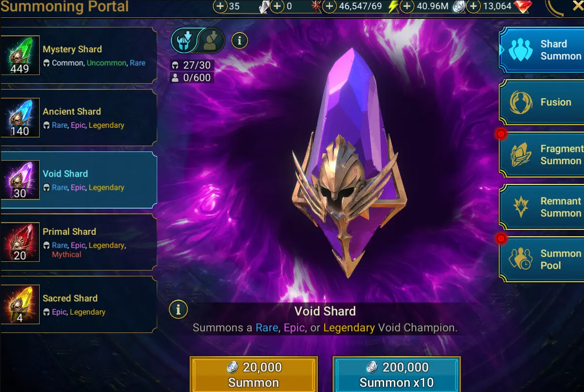Screen dimensions: 584x392
Task: Go to the Remnant Summon tab
Action: [x=541, y=207]
